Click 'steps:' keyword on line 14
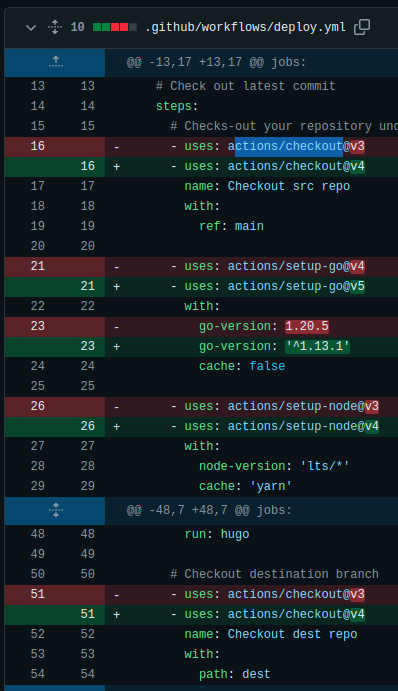 pyautogui.click(x=177, y=106)
